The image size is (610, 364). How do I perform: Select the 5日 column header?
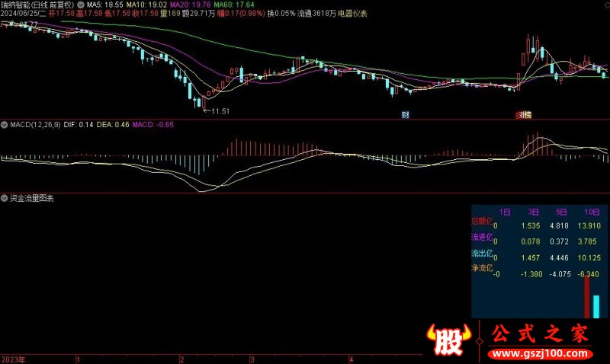561,212
